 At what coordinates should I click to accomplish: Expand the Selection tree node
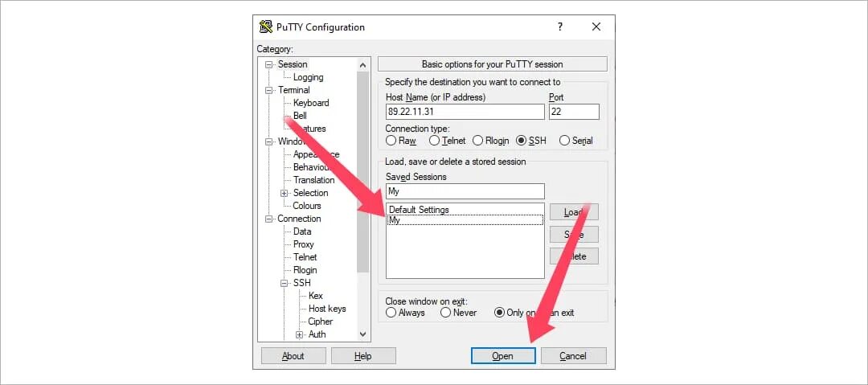pos(284,193)
